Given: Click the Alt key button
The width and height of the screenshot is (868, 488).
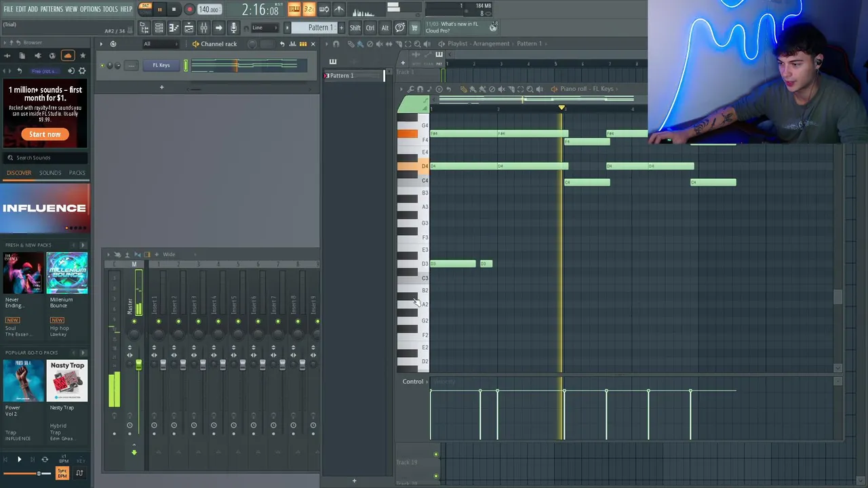Looking at the screenshot, I should pyautogui.click(x=384, y=28).
